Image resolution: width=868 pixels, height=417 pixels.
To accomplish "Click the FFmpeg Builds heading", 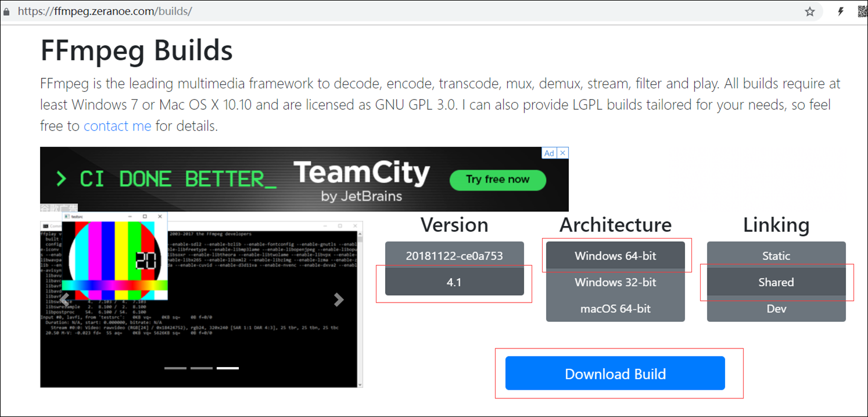I will tap(137, 51).
